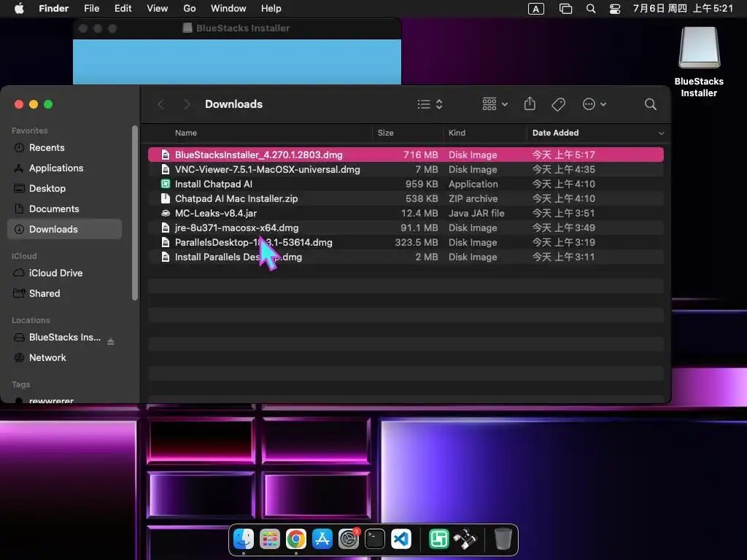This screenshot has width=747, height=560.
Task: Open the list view options switcher
Action: point(430,104)
